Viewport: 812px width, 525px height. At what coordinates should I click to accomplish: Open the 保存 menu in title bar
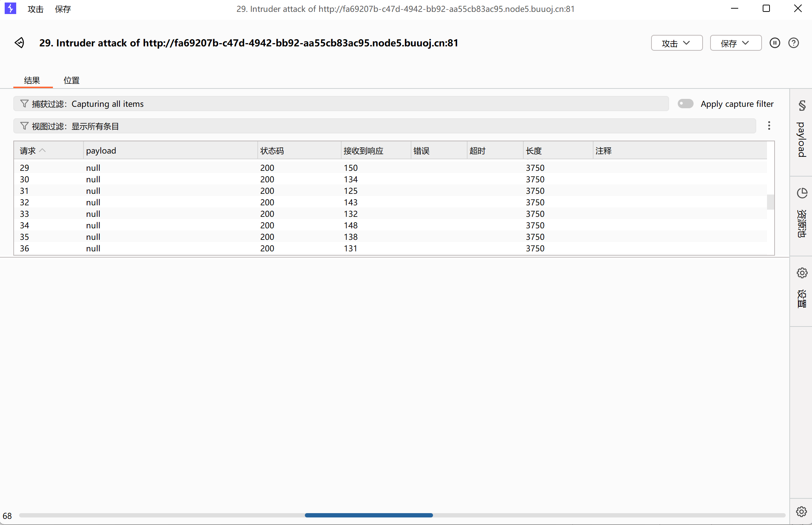[63, 9]
